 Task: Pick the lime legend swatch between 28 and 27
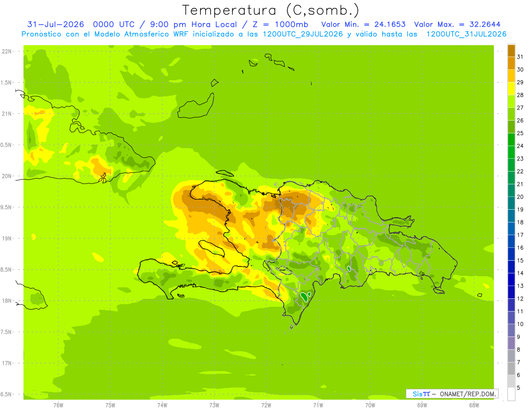coord(511,101)
